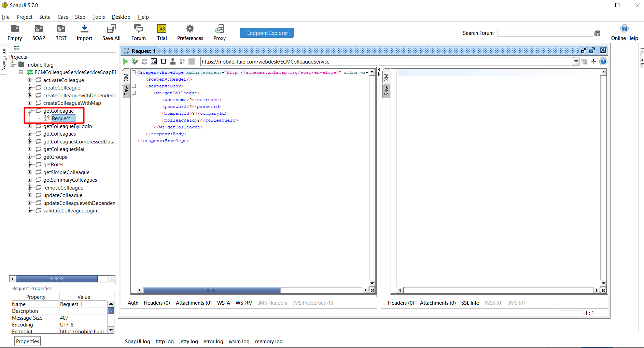The width and height of the screenshot is (644, 348).
Task: Collapse the getColleague operation node
Action: [30, 111]
